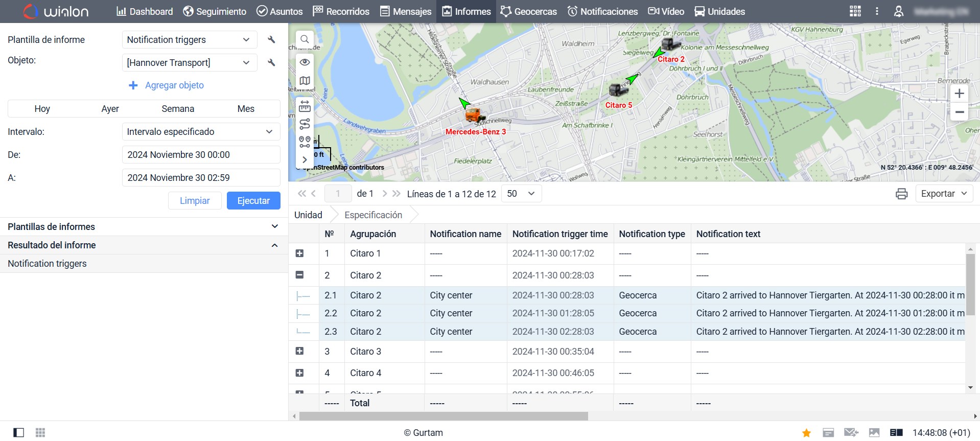
Task: Open the report template dropdown
Action: coord(189,39)
